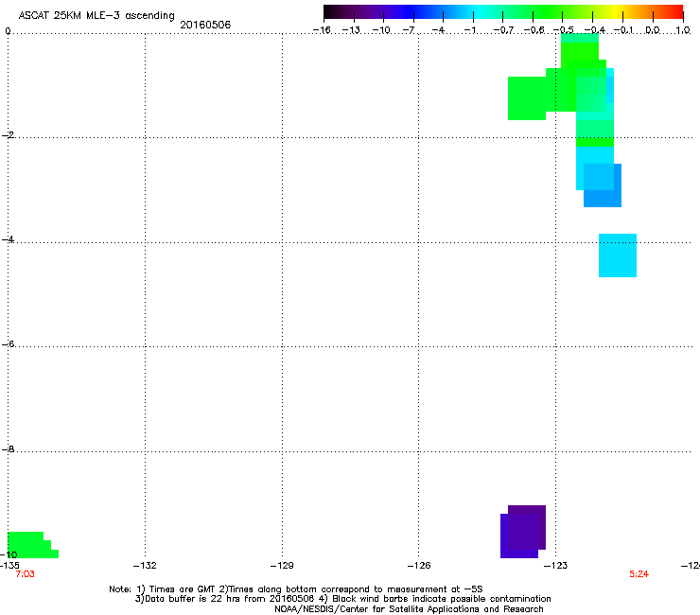Click the colorbar label -16
The image size is (700, 615).
click(x=322, y=30)
